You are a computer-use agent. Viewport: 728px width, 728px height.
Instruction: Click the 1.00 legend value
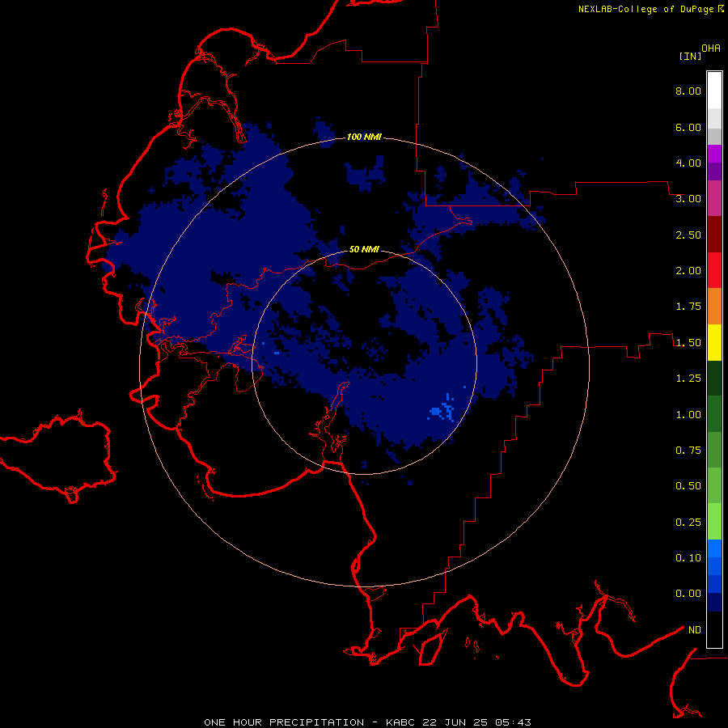688,415
